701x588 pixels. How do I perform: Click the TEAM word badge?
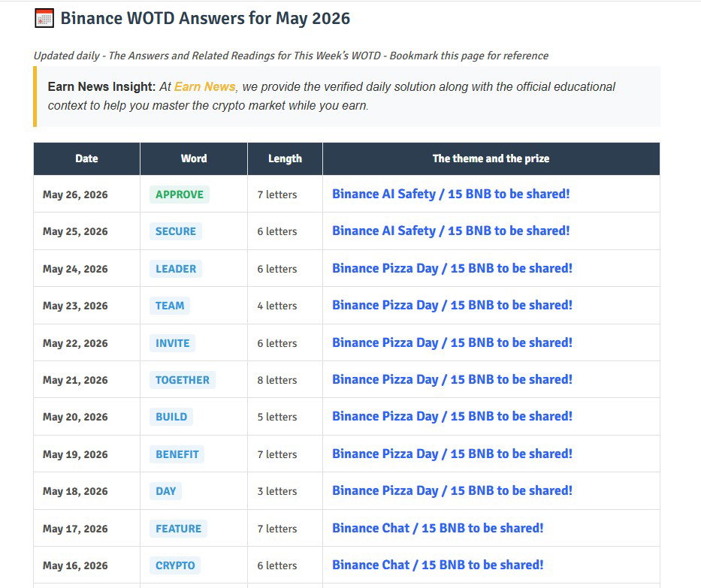pos(170,306)
